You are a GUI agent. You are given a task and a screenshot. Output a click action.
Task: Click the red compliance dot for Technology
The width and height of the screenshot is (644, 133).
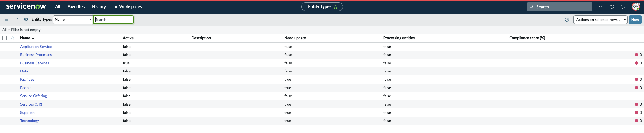pyautogui.click(x=636, y=121)
